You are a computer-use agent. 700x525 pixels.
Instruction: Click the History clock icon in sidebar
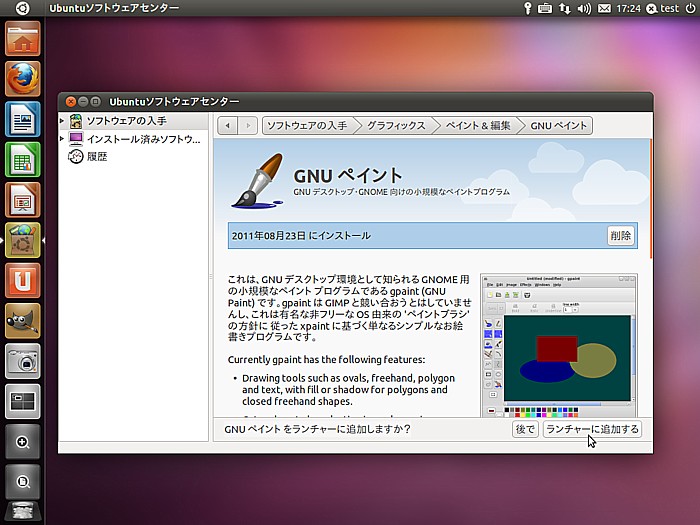75,156
